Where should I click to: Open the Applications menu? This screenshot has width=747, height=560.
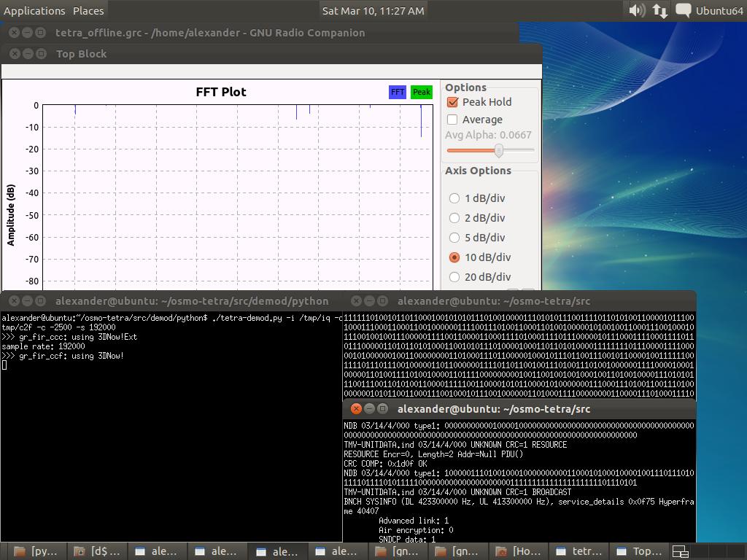[34, 10]
